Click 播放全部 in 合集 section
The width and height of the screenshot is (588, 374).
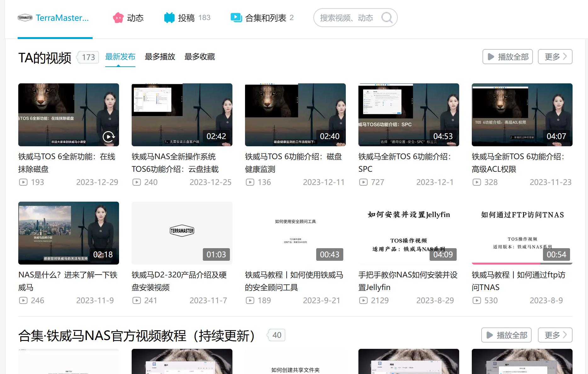pyautogui.click(x=506, y=335)
